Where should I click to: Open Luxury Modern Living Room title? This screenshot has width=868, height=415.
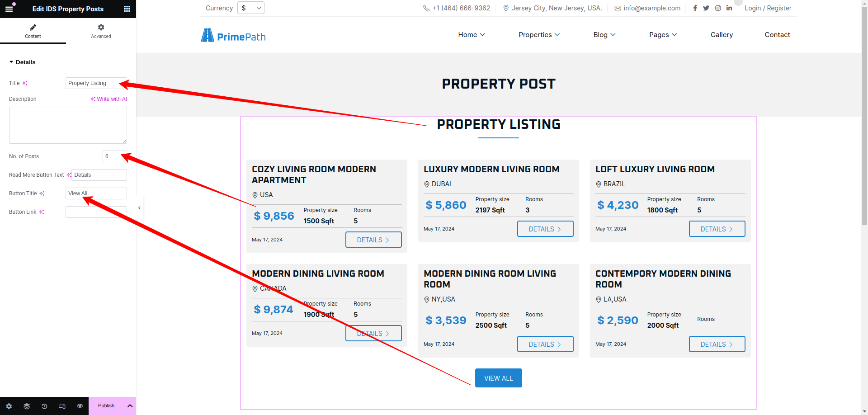tap(491, 169)
